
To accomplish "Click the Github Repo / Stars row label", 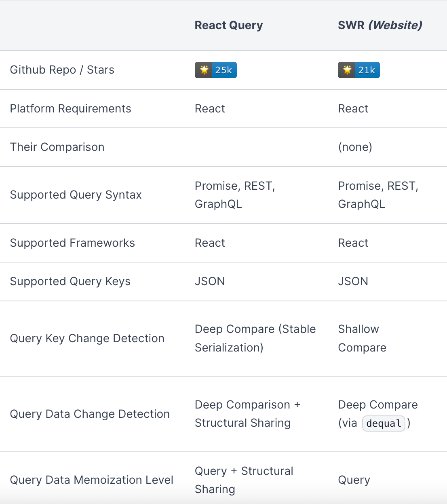I will point(62,70).
